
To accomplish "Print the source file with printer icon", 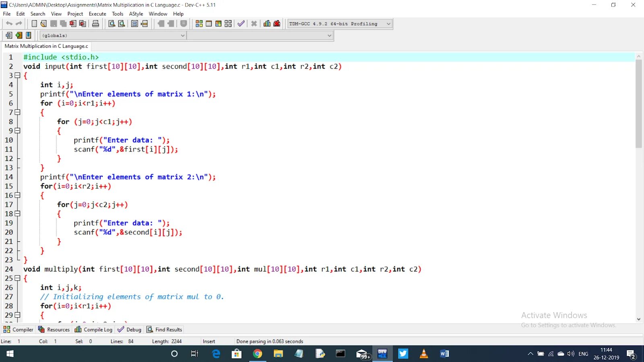I will click(x=95, y=24).
